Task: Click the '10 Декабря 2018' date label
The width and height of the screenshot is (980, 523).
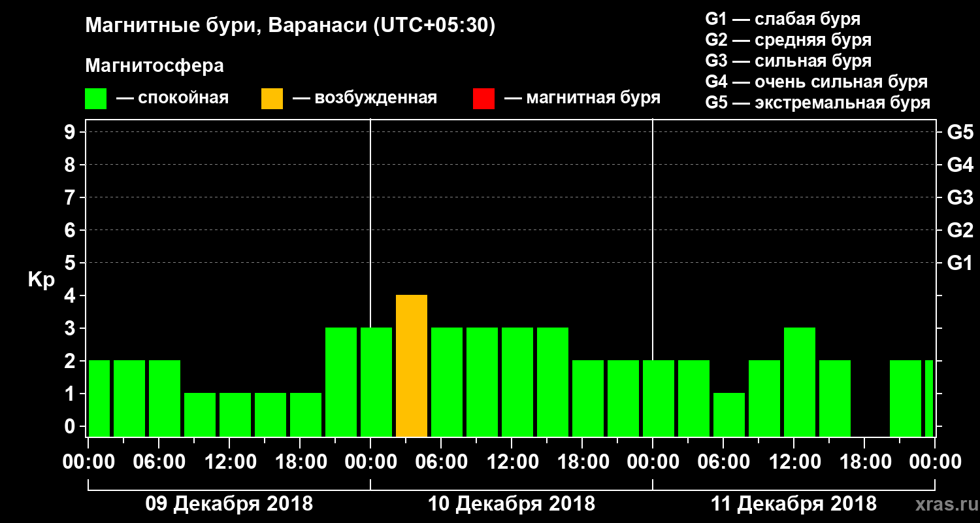Action: coord(511,504)
